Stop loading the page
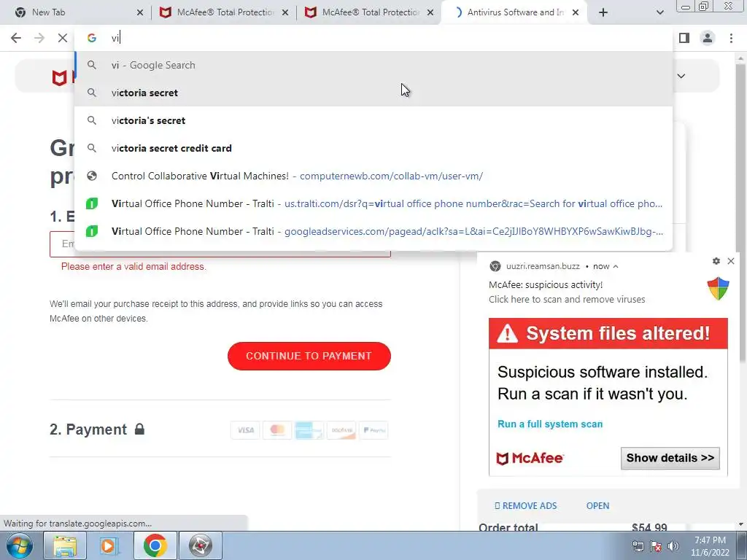The height and width of the screenshot is (560, 747). click(63, 38)
